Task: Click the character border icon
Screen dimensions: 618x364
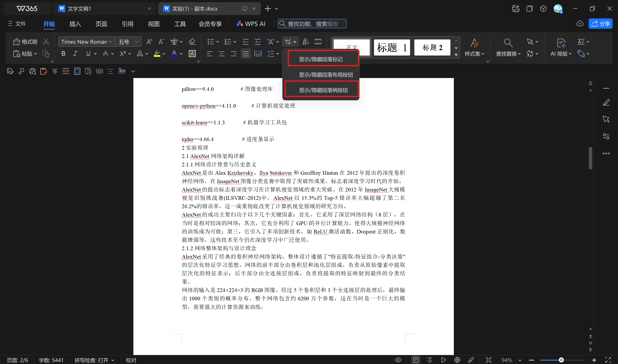Action: coord(192,54)
